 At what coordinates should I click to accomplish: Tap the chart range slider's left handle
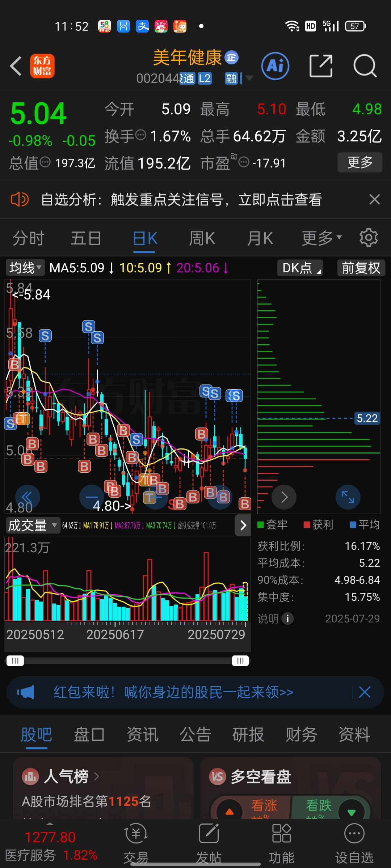coord(15,661)
